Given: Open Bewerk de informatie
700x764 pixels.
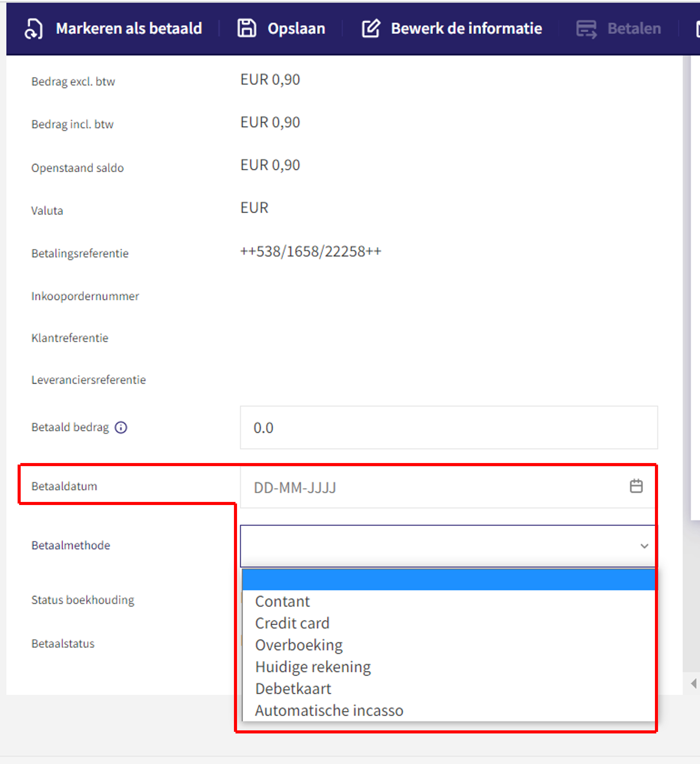Looking at the screenshot, I should (467, 28).
